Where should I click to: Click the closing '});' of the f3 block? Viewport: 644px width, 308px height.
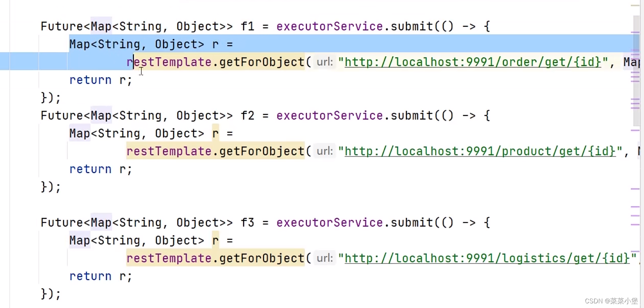tap(51, 294)
